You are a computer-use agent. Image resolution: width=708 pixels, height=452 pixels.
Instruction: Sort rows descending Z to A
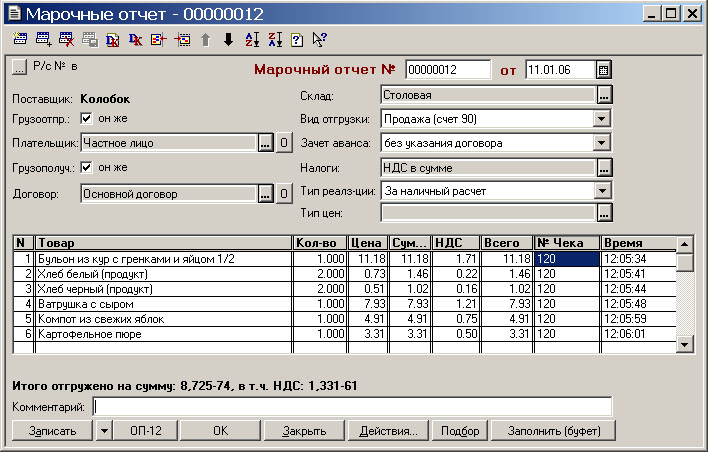[x=274, y=40]
